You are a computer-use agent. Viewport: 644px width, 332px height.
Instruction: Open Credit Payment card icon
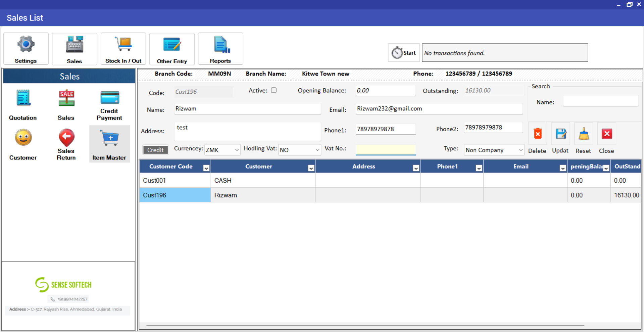tap(110, 98)
